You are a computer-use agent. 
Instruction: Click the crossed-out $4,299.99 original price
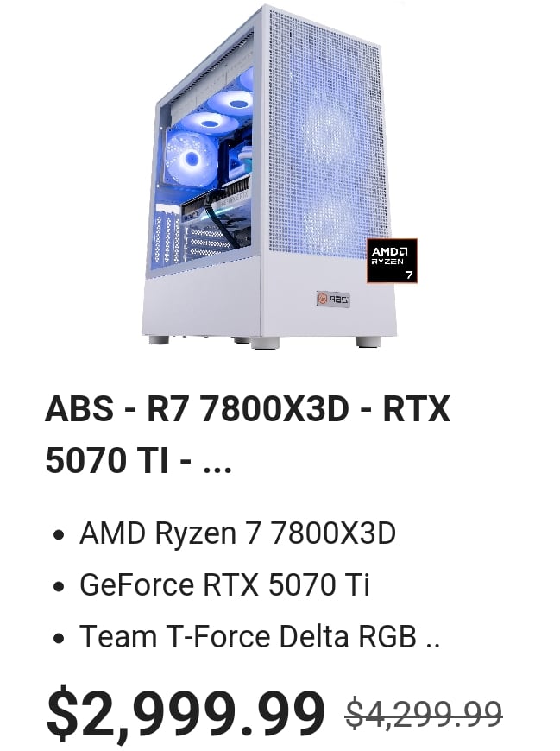[424, 713]
